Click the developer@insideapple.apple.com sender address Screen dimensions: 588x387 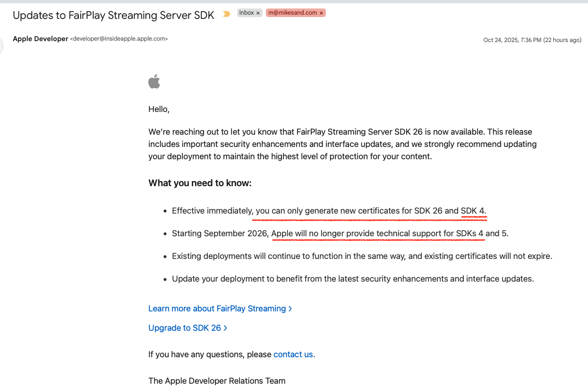[119, 39]
